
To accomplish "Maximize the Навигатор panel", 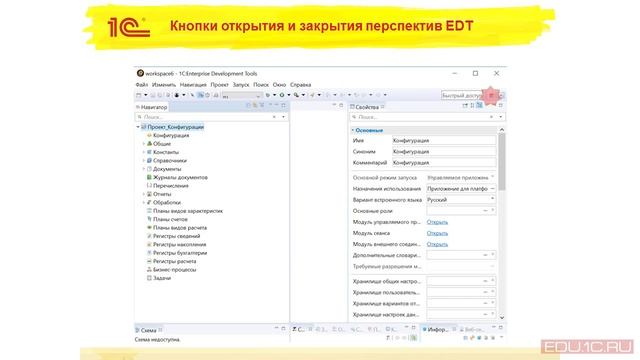I will [284, 105].
